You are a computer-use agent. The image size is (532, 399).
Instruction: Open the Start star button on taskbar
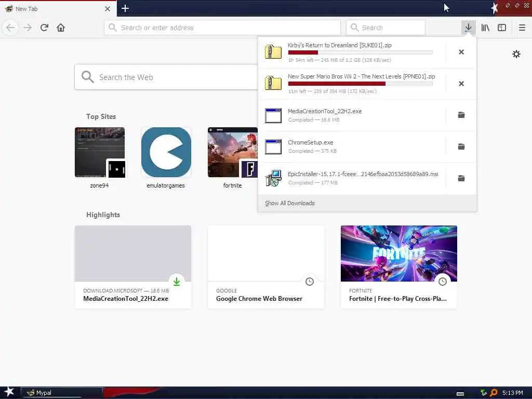coord(9,392)
